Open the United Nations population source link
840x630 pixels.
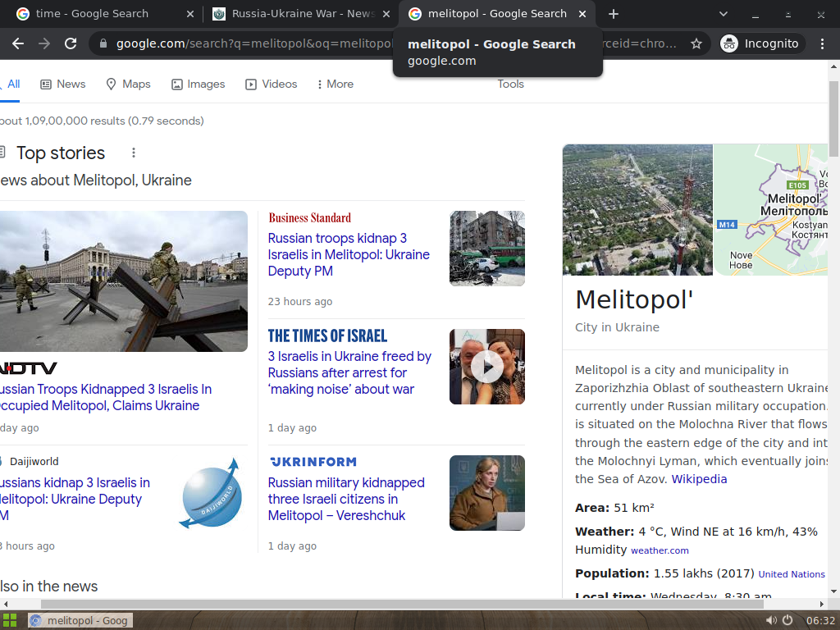coord(792,574)
